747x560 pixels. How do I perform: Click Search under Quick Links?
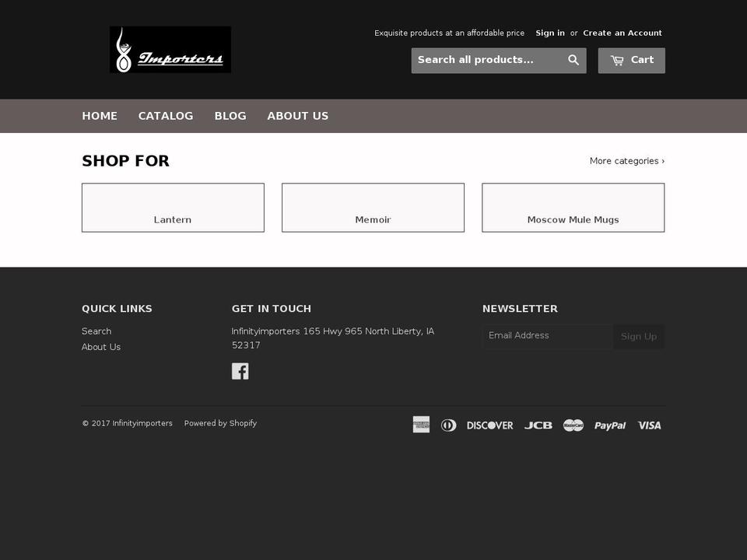pos(96,331)
